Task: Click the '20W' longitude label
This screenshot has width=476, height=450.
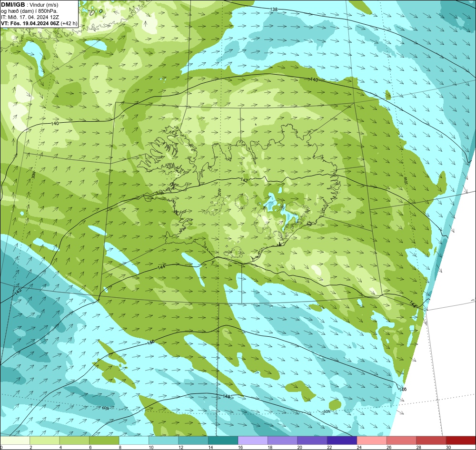Action: pos(219,192)
